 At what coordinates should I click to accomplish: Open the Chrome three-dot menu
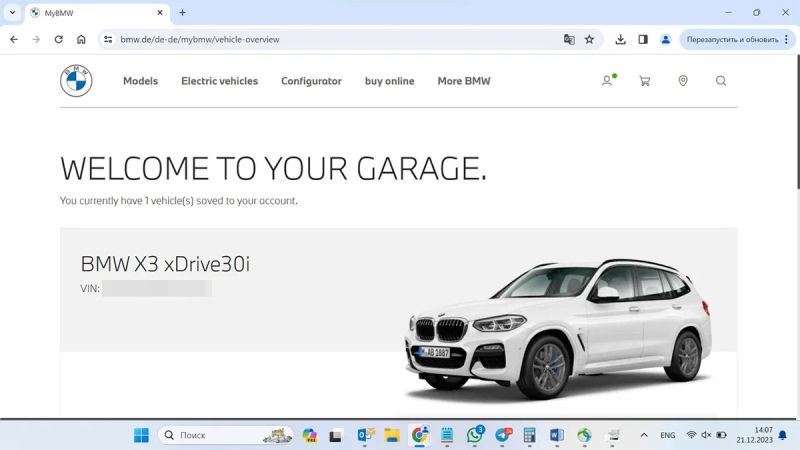[x=786, y=39]
